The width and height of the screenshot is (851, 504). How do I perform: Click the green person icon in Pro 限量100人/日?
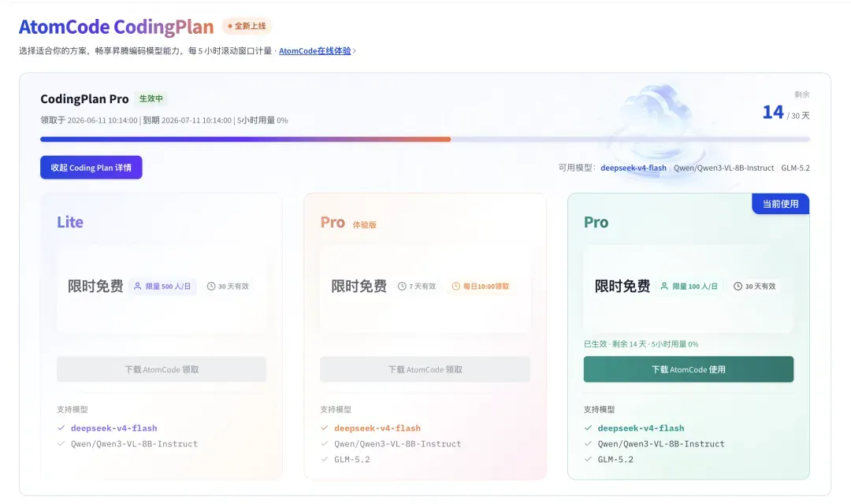coord(664,286)
